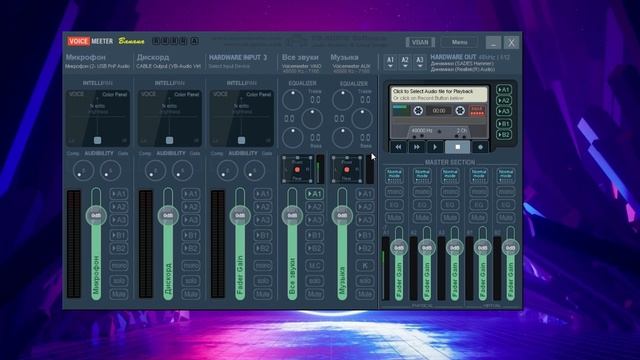Screen dimensions: 640x360
Task: Select an audio file from cassette display
Action: [439, 94]
